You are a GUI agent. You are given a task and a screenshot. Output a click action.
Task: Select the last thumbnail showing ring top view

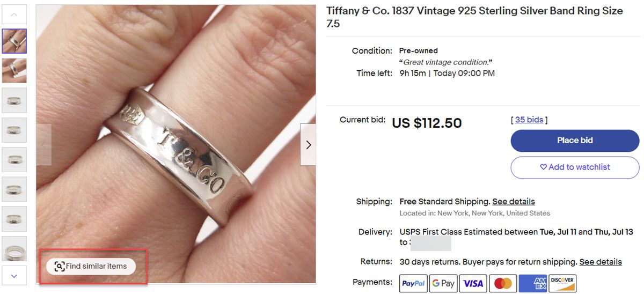pos(14,249)
